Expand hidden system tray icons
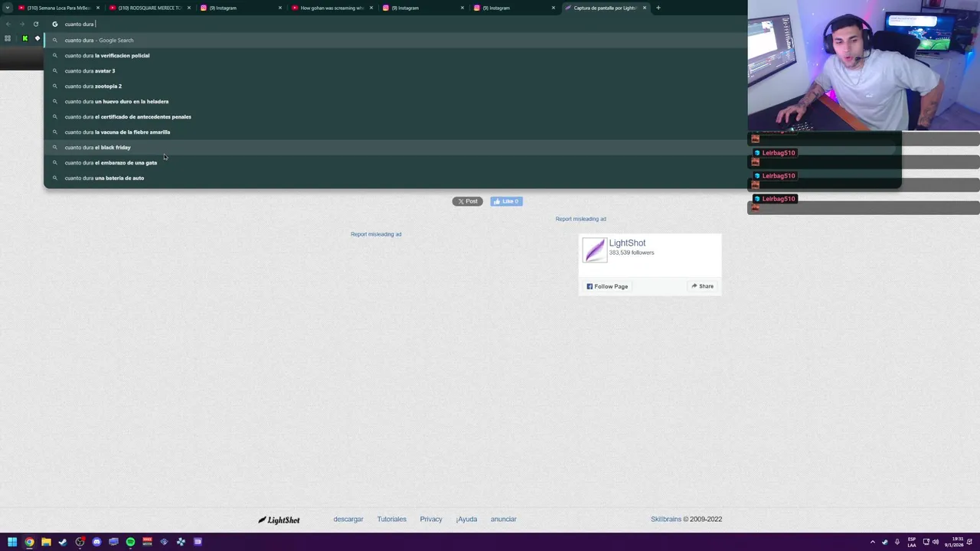This screenshot has width=980, height=551. (x=872, y=542)
